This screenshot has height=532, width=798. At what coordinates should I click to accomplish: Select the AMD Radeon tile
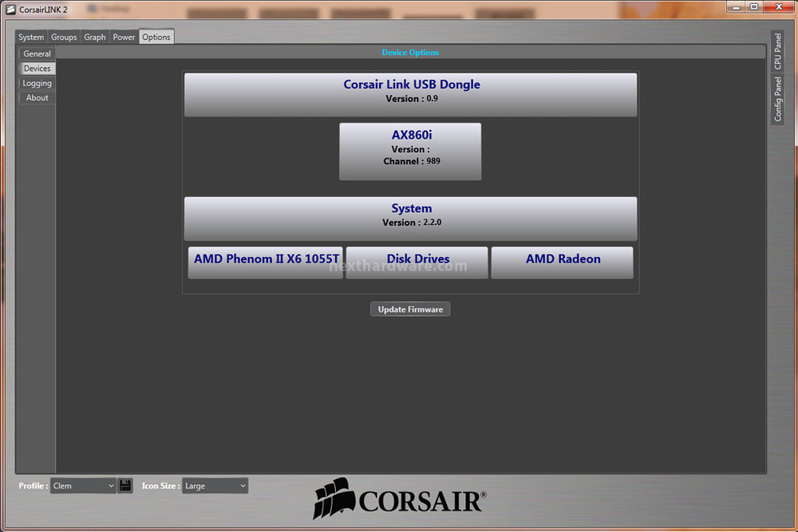point(563,263)
